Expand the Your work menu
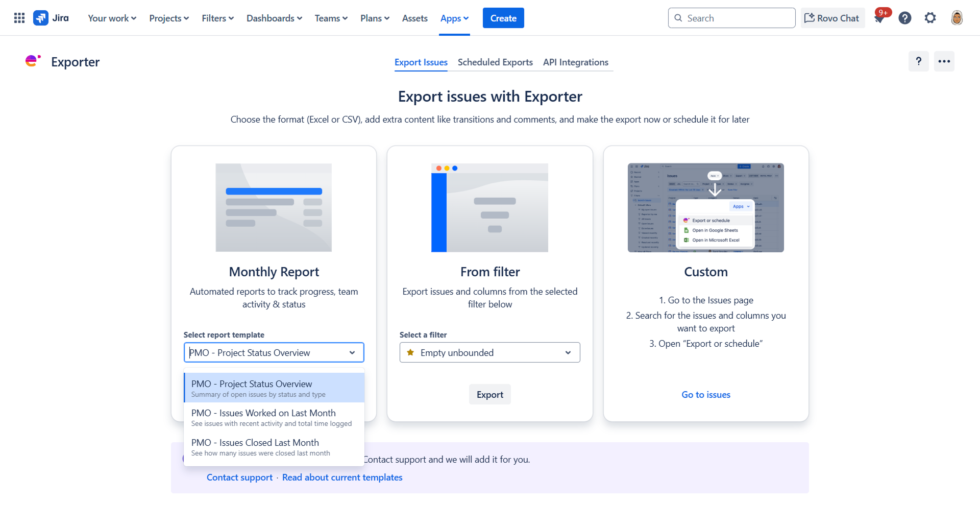The width and height of the screenshot is (980, 527). 112,18
